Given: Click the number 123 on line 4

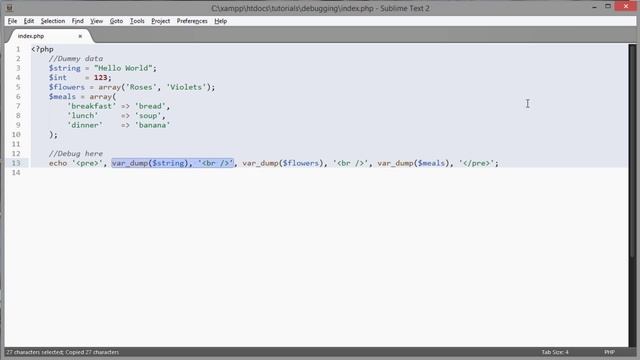Looking at the screenshot, I should [x=100, y=78].
